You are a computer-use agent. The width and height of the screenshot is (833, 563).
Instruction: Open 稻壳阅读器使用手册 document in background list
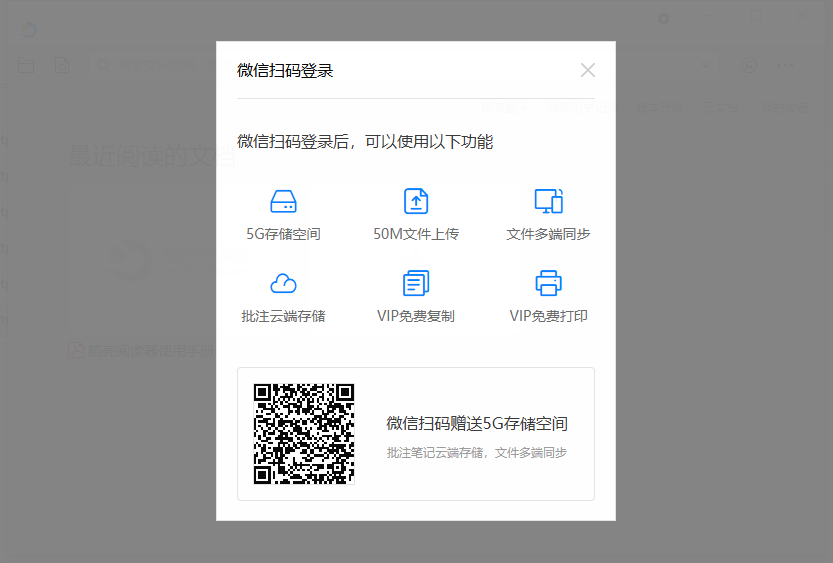pos(141,351)
